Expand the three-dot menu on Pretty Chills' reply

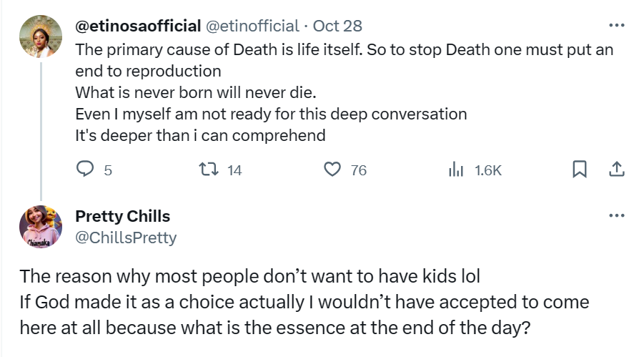(x=616, y=216)
